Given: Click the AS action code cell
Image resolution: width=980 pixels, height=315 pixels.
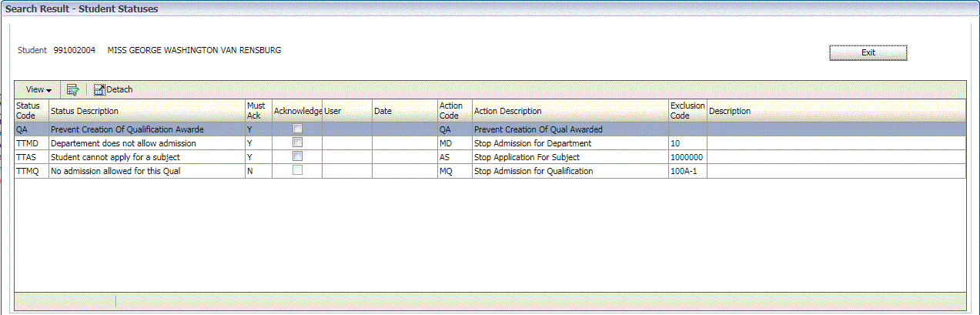Looking at the screenshot, I should pos(455,157).
